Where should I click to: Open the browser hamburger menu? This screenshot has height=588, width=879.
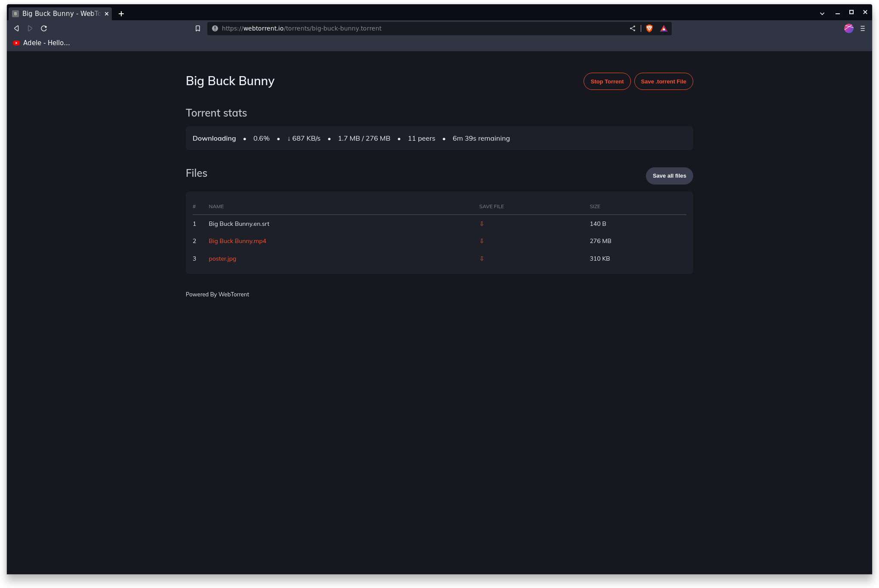[863, 28]
